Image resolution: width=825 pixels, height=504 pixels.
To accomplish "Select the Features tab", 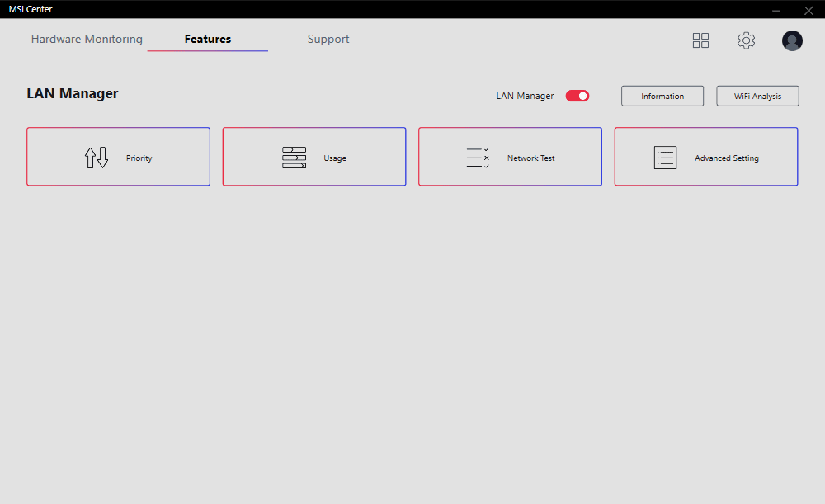I will (208, 39).
